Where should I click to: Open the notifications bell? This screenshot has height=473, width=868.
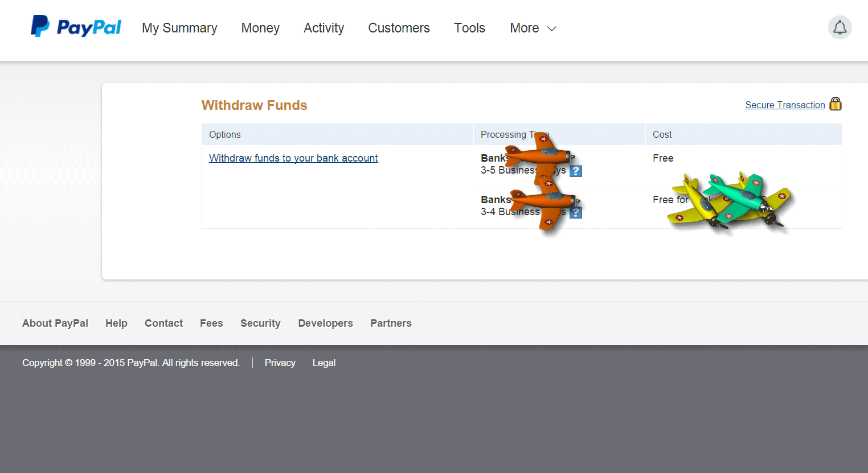[x=840, y=27]
